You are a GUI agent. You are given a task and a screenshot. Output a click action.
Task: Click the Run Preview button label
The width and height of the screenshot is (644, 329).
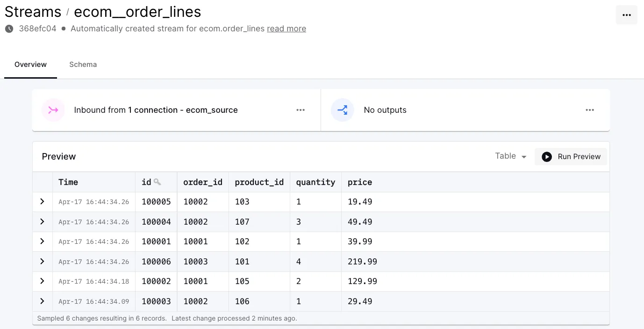[x=579, y=157]
